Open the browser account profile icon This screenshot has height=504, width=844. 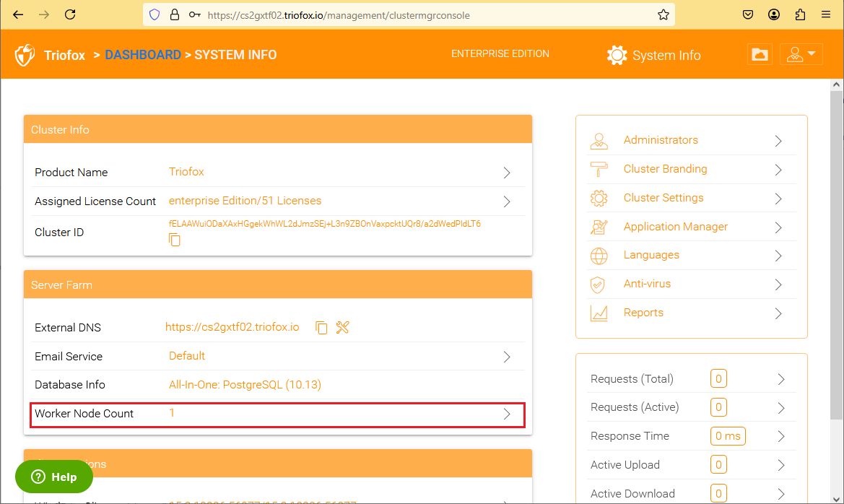[774, 14]
